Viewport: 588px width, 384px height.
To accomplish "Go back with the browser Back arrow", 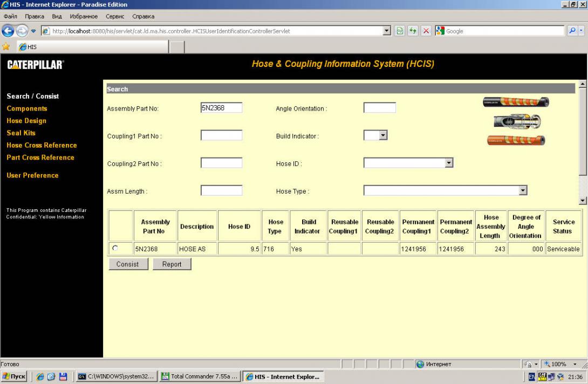I will [8, 31].
